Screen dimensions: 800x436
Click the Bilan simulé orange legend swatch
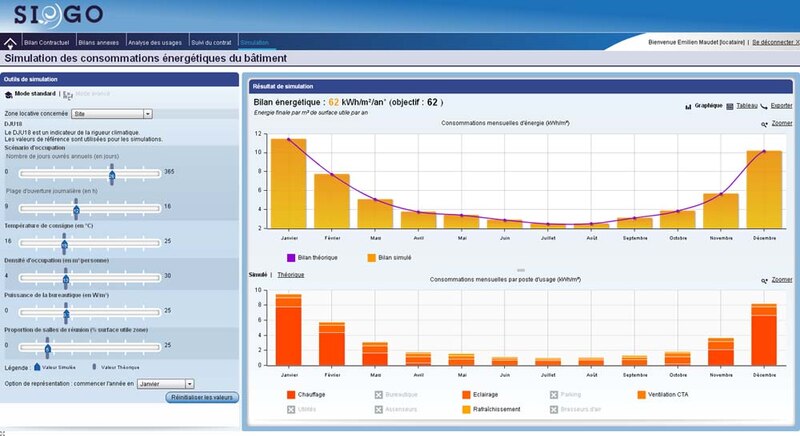[371, 258]
